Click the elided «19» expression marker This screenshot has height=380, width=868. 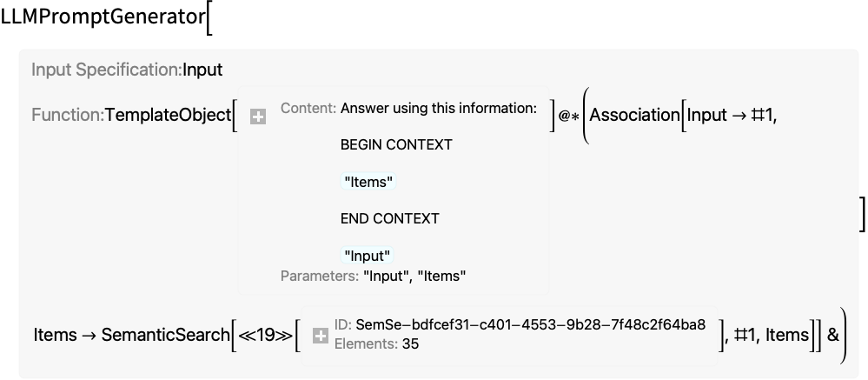pos(266,335)
